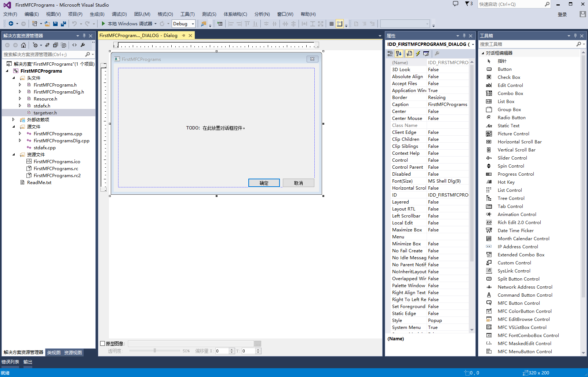This screenshot has width=588, height=377.
Task: Click the user account icon
Action: click(x=582, y=14)
